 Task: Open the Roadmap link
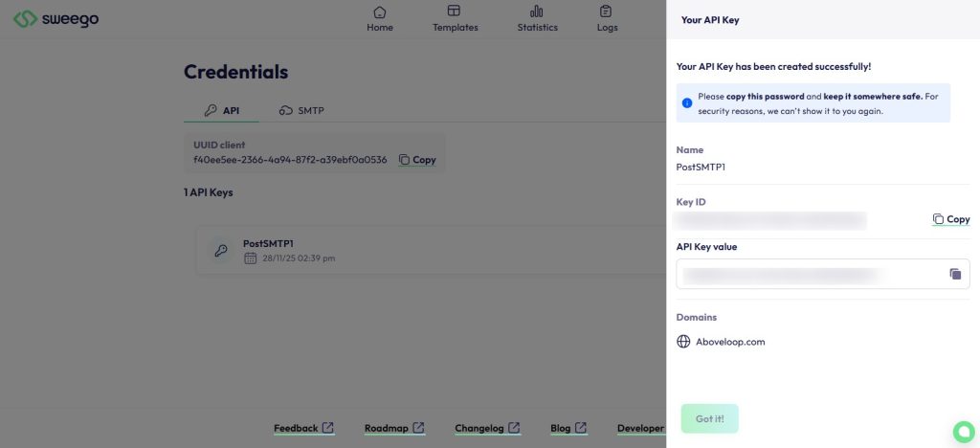394,428
